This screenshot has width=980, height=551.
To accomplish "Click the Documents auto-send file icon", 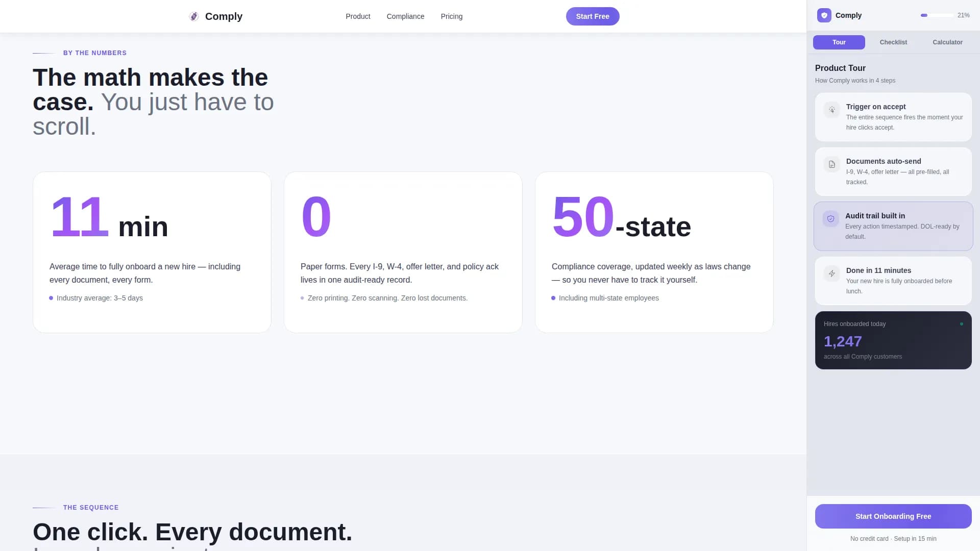I will (x=832, y=164).
